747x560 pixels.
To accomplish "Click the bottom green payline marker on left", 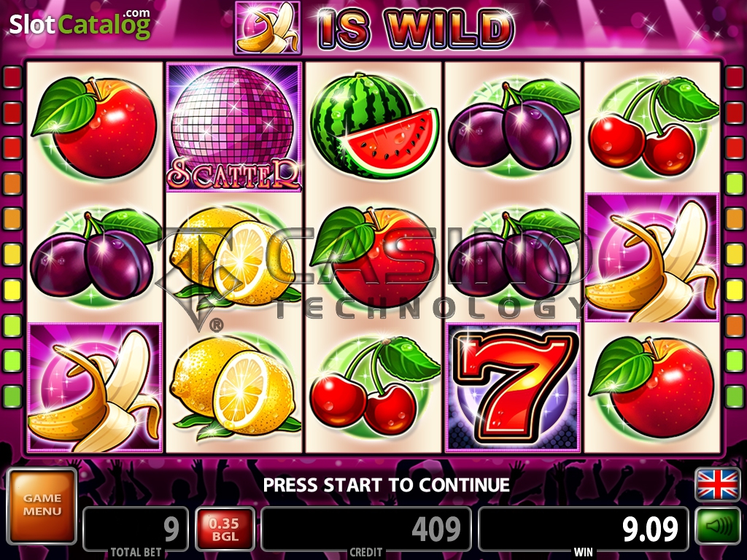I will pos(13,397).
